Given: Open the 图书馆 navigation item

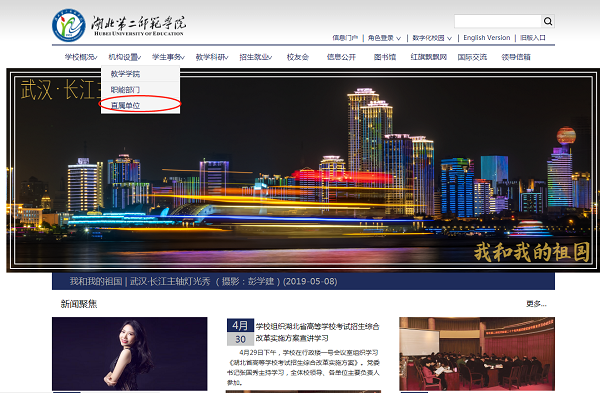Looking at the screenshot, I should tap(385, 57).
